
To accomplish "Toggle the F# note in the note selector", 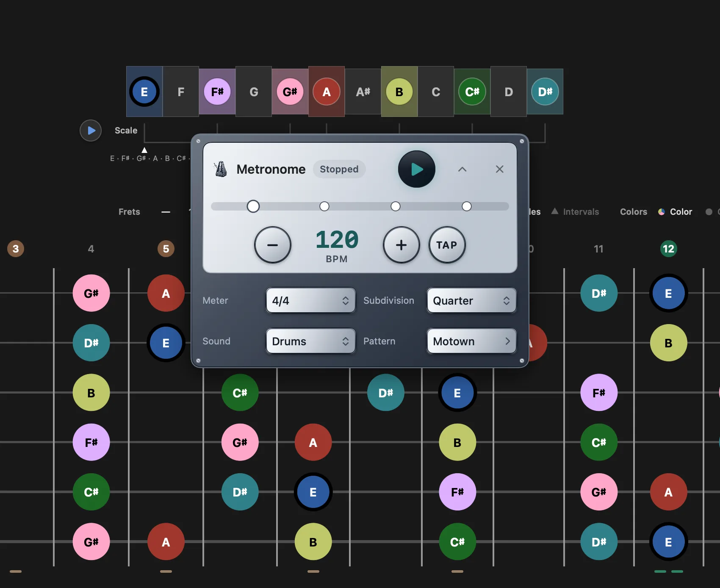I will (x=217, y=92).
